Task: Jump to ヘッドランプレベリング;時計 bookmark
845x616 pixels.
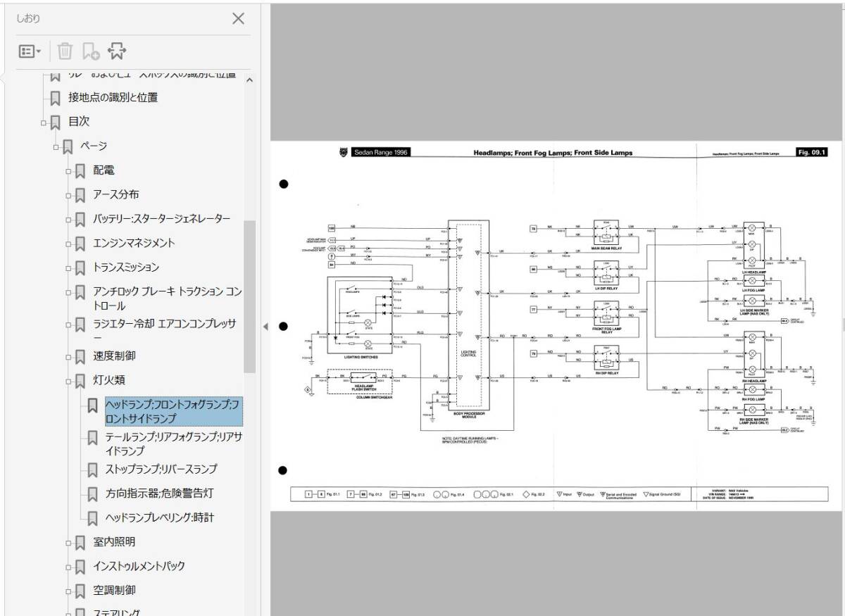Action: 159,517
